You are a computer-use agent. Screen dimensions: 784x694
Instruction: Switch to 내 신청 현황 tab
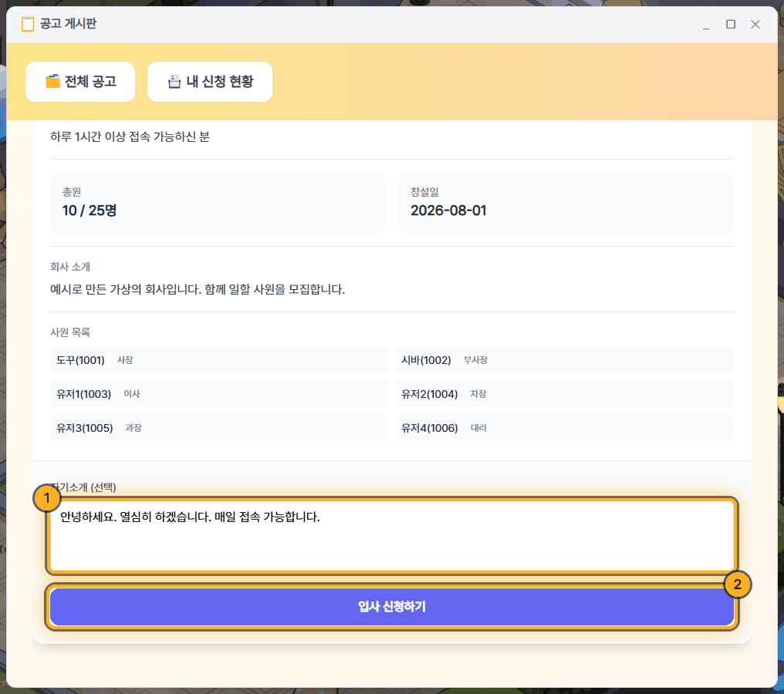click(209, 82)
